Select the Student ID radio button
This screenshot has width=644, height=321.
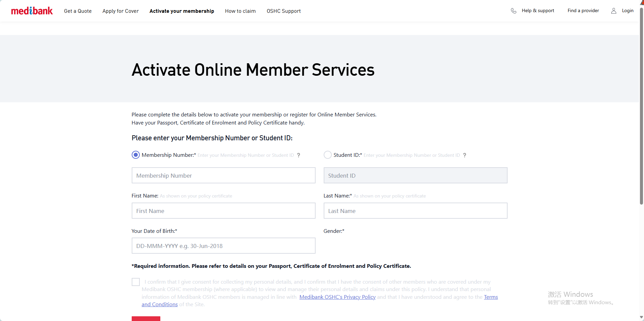point(327,155)
